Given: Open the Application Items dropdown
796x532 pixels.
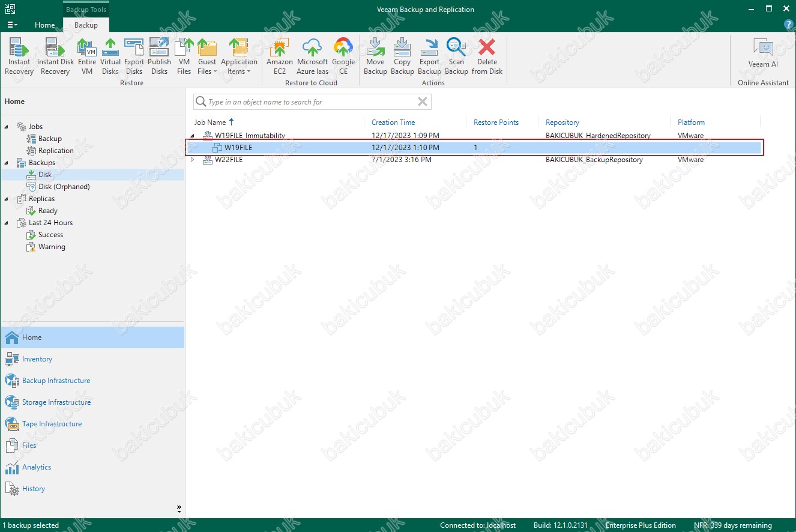Looking at the screenshot, I should pyautogui.click(x=239, y=56).
